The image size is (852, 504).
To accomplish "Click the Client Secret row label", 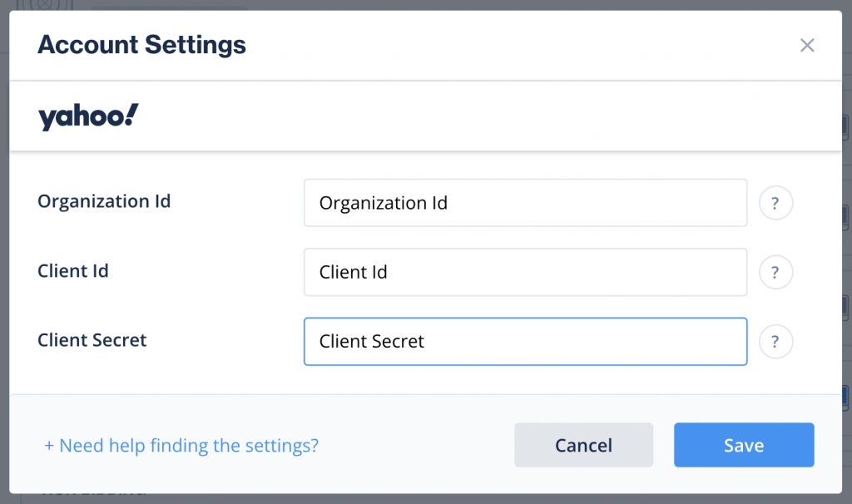I will click(92, 340).
